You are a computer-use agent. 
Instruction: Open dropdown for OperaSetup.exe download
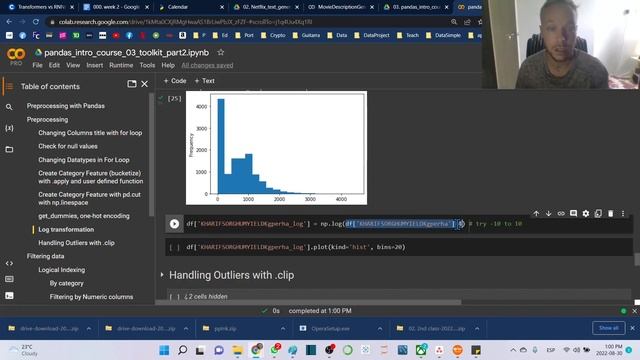(x=380, y=329)
